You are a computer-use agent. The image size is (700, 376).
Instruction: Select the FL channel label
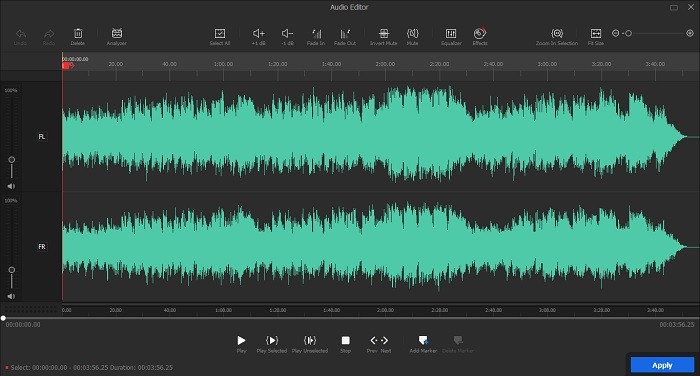42,137
